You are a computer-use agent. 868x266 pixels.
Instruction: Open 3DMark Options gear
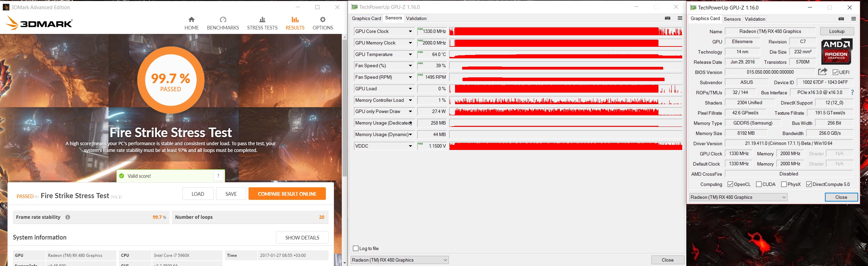[x=323, y=23]
